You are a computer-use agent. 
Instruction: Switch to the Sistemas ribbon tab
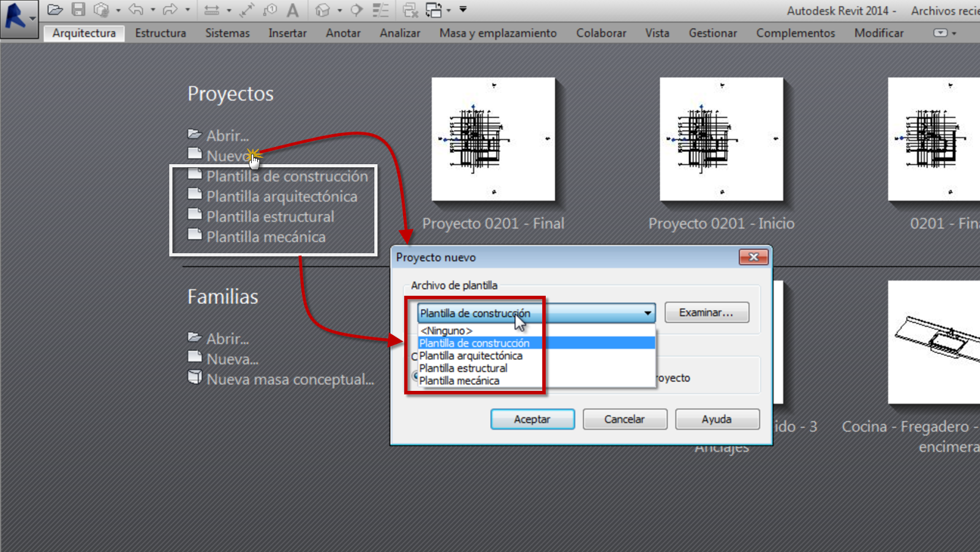click(227, 33)
